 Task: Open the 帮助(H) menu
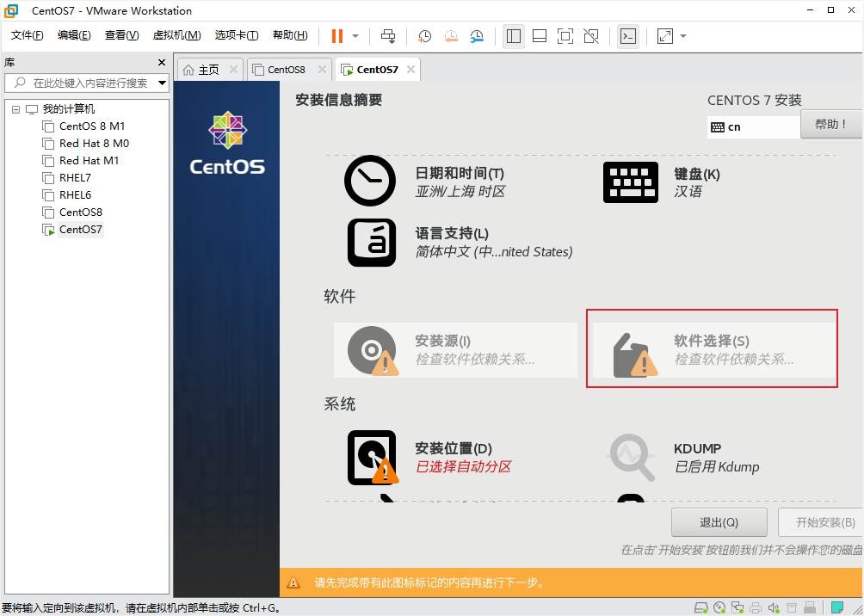pos(290,36)
